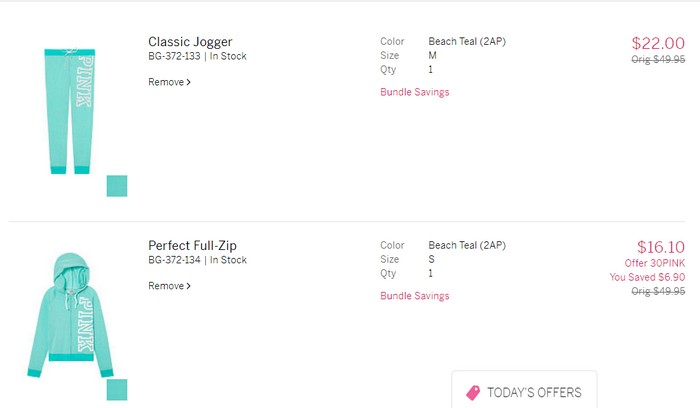Viewport: 700px width, 408px height.
Task: Click the chevron next to Classic Jogger's Remove
Action: [x=188, y=82]
